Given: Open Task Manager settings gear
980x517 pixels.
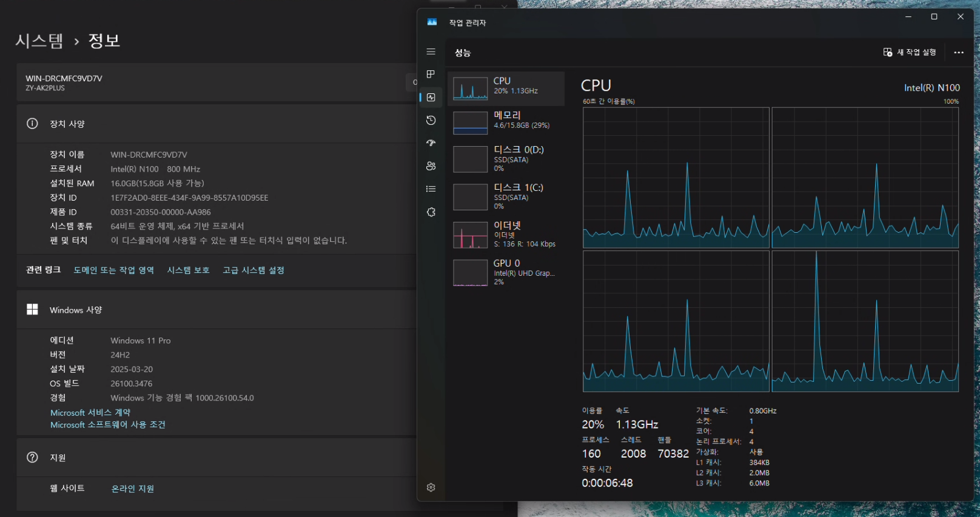Looking at the screenshot, I should (431, 487).
